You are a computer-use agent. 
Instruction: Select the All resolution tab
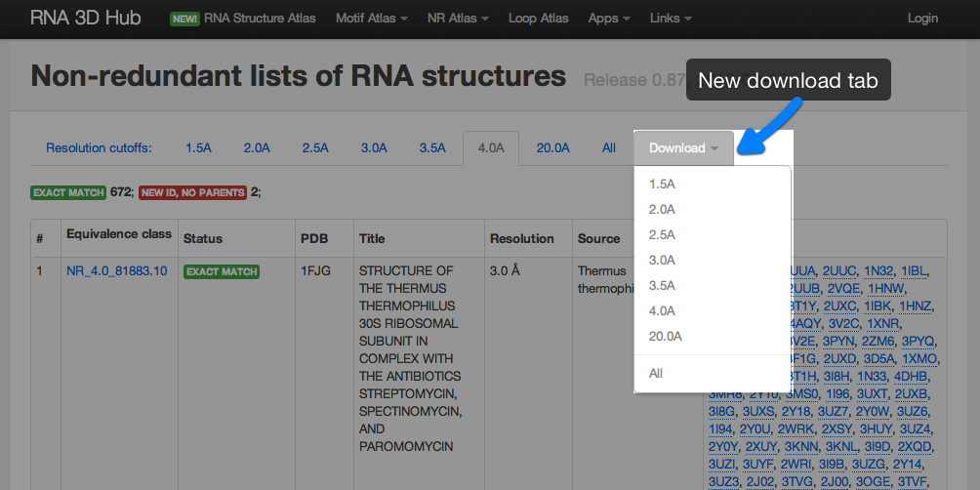tap(609, 148)
